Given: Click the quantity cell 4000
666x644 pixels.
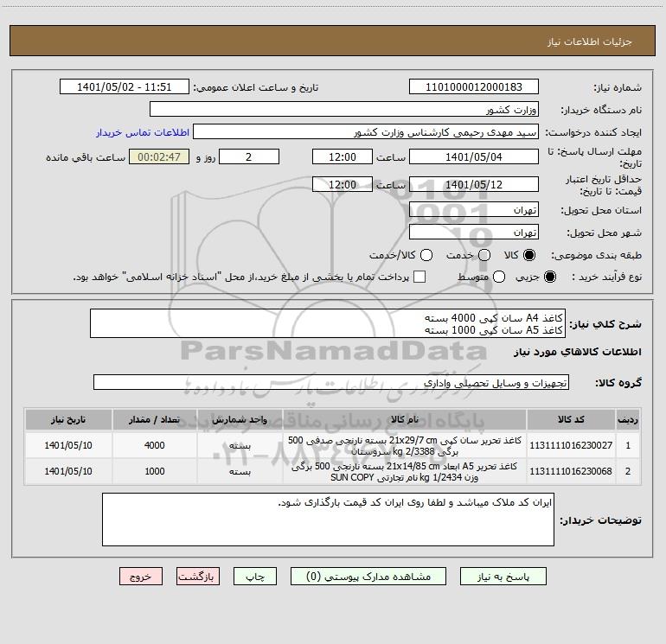Looking at the screenshot, I should pos(155,445).
